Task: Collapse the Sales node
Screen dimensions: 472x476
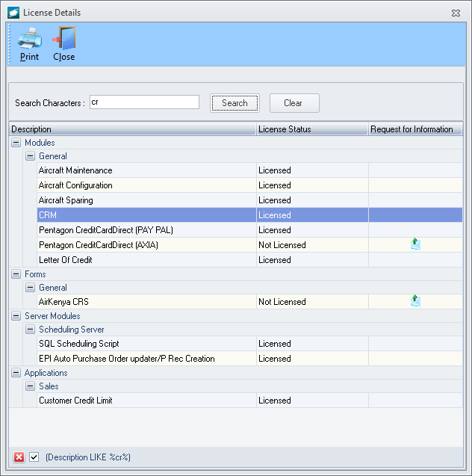Action: 30,386
